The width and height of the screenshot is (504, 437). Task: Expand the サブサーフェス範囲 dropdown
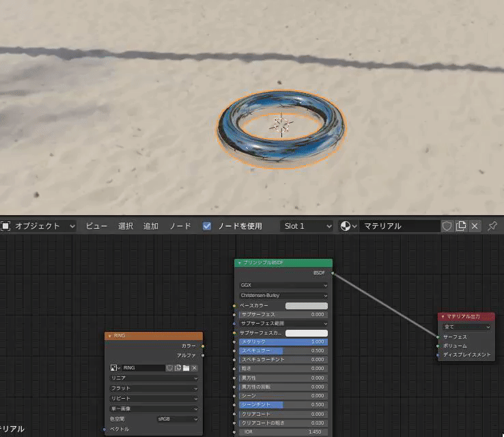[x=283, y=324]
